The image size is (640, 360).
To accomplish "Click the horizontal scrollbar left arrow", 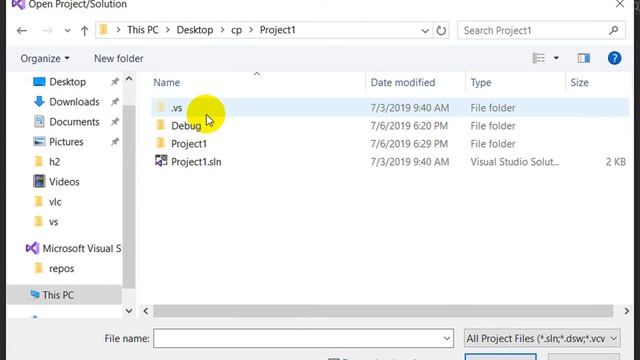I will coord(146,311).
